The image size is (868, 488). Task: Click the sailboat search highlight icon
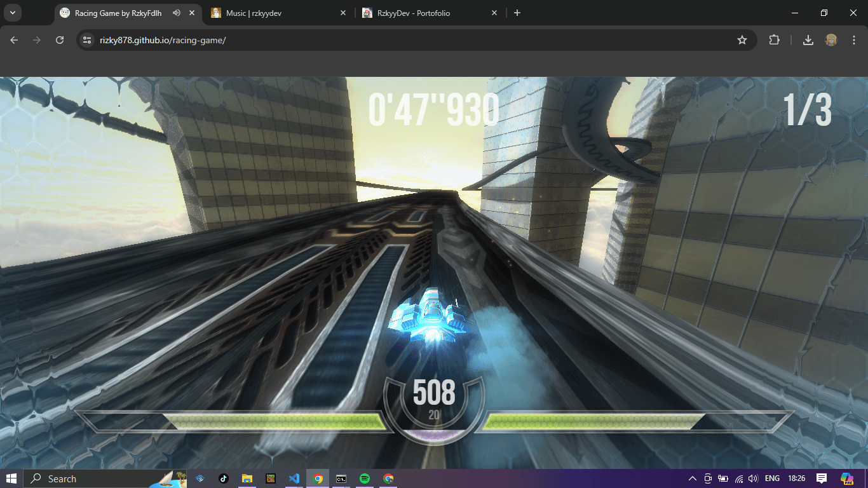click(x=168, y=478)
